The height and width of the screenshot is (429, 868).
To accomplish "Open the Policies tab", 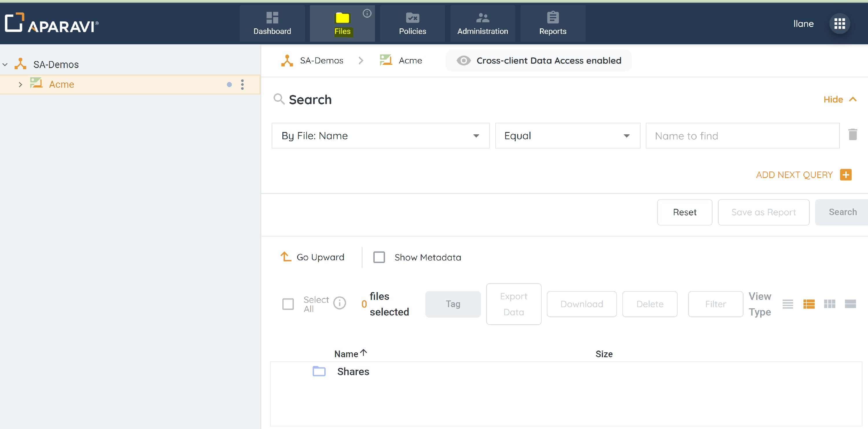I will (412, 23).
